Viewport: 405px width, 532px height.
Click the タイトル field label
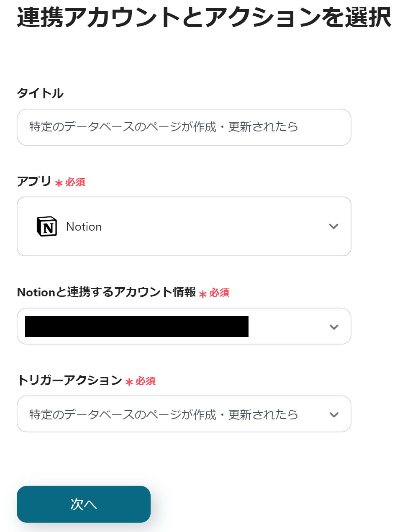click(40, 93)
